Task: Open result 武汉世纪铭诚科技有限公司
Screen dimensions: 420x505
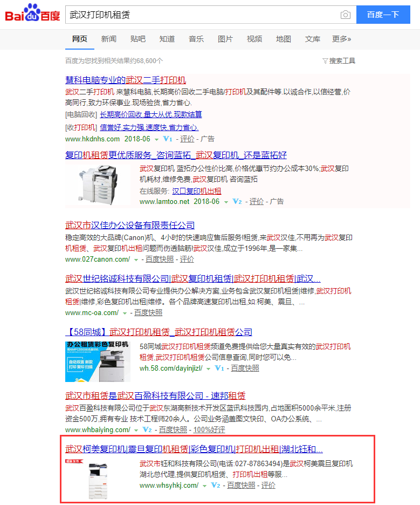Action: point(193,278)
